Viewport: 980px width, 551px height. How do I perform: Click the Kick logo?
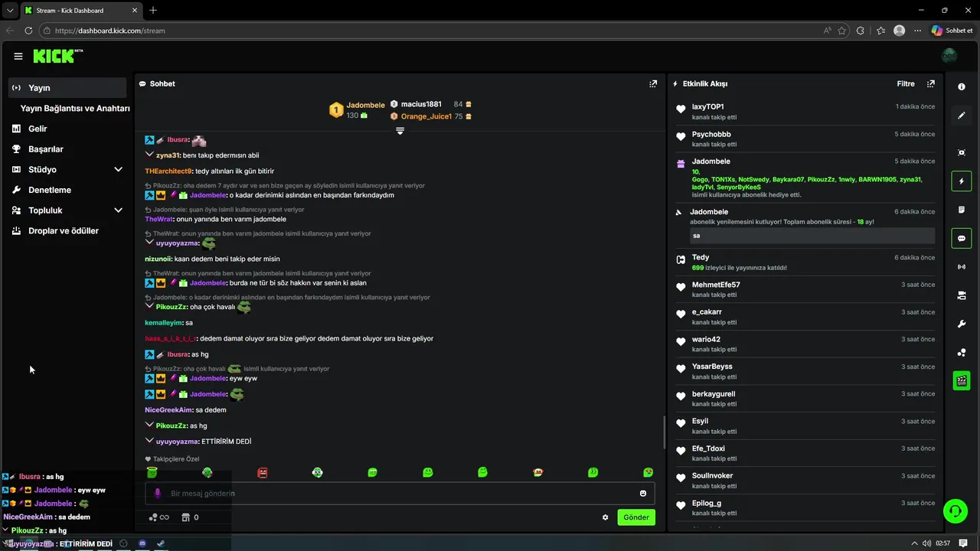coord(57,56)
